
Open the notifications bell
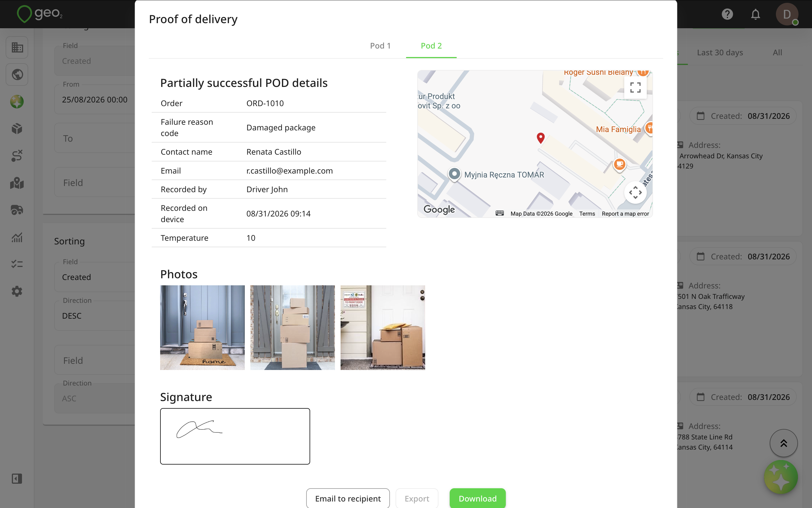755,14
